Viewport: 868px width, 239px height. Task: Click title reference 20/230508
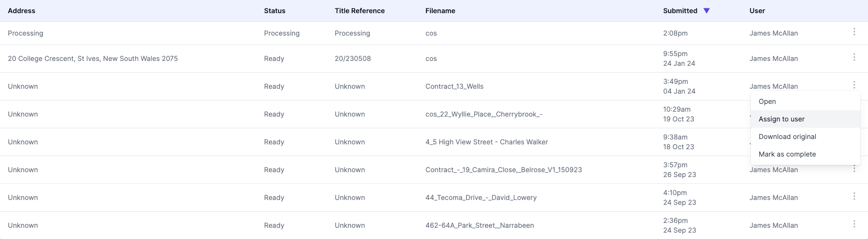[x=352, y=59]
